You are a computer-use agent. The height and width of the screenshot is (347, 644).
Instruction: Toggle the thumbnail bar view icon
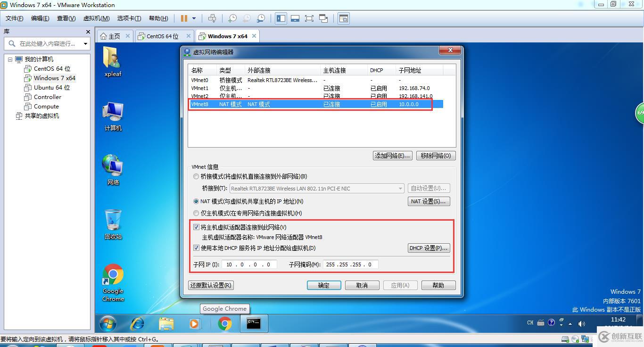[x=295, y=18]
